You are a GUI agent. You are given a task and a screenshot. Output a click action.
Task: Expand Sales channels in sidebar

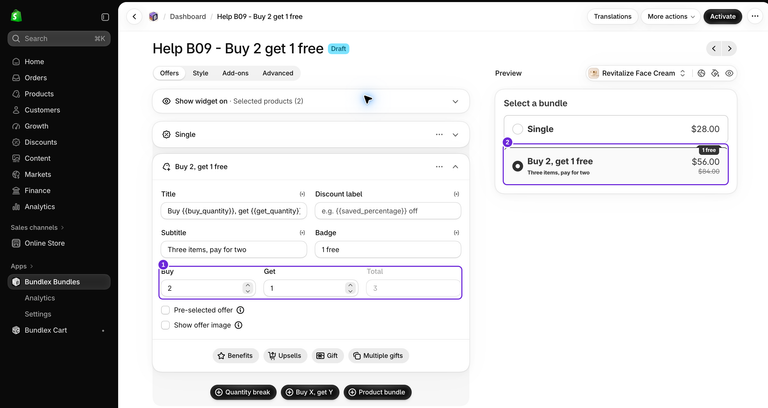37,228
